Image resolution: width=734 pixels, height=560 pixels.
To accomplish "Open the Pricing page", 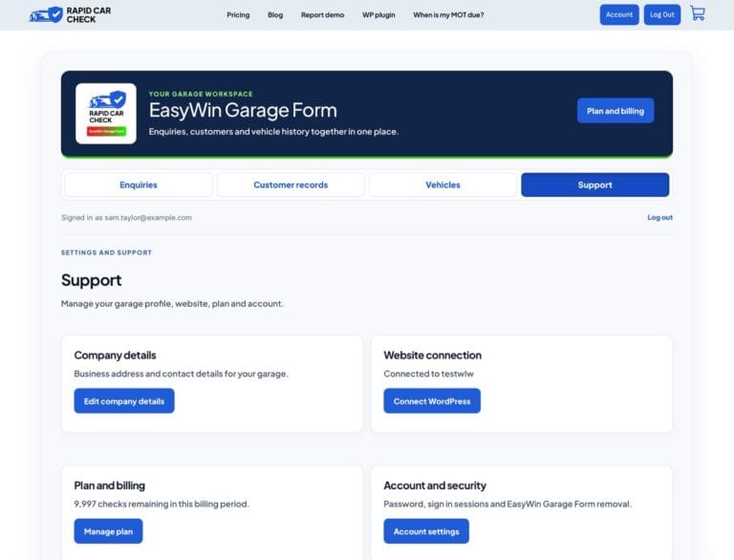I will (x=238, y=15).
